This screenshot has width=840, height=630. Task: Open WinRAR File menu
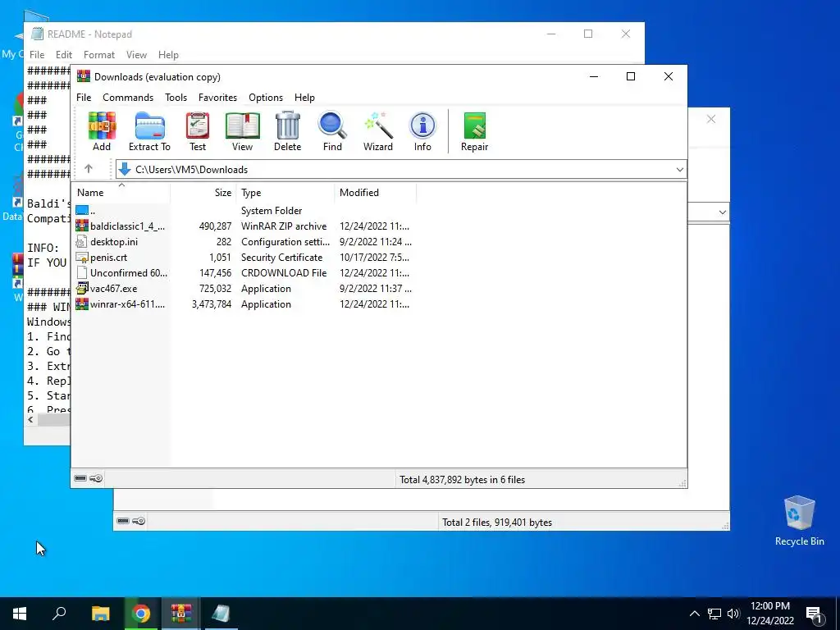pyautogui.click(x=84, y=98)
